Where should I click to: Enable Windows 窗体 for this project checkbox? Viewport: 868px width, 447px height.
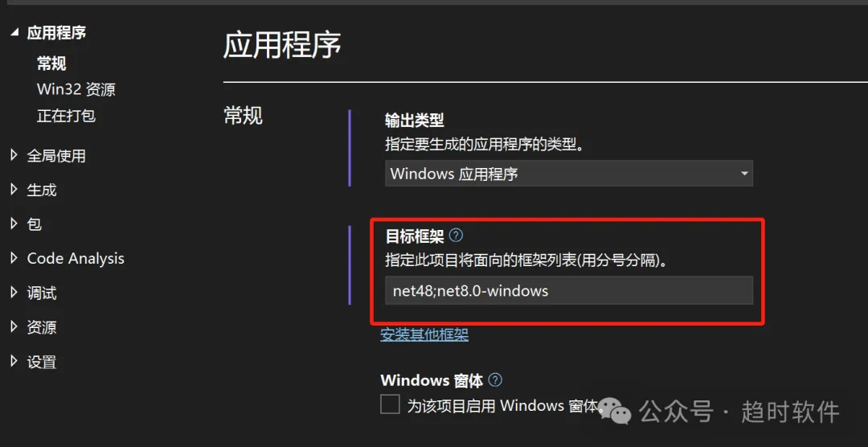[390, 404]
